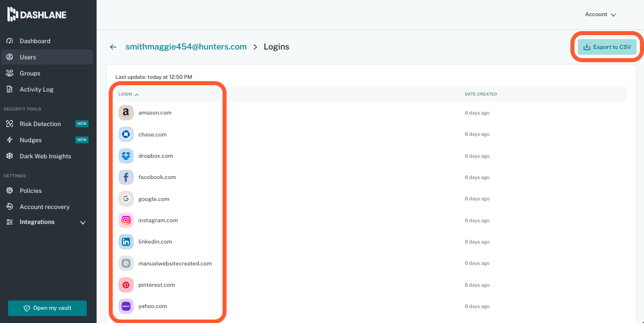Click the Dropbox logo icon
Screen dimensions: 644x323
point(126,156)
